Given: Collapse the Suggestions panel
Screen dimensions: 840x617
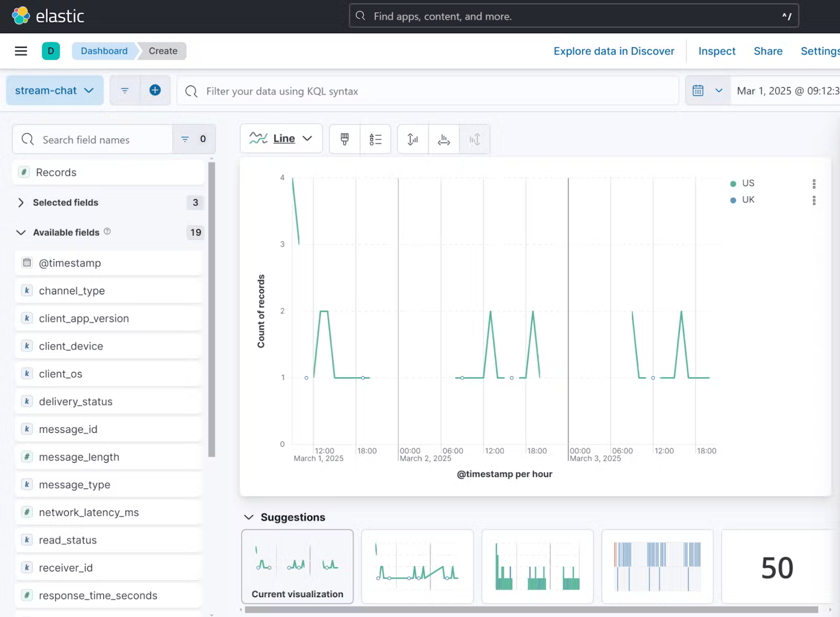Looking at the screenshot, I should 249,517.
